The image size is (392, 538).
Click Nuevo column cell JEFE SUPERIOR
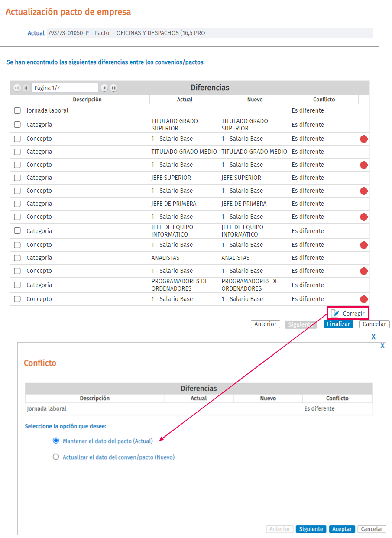241,178
